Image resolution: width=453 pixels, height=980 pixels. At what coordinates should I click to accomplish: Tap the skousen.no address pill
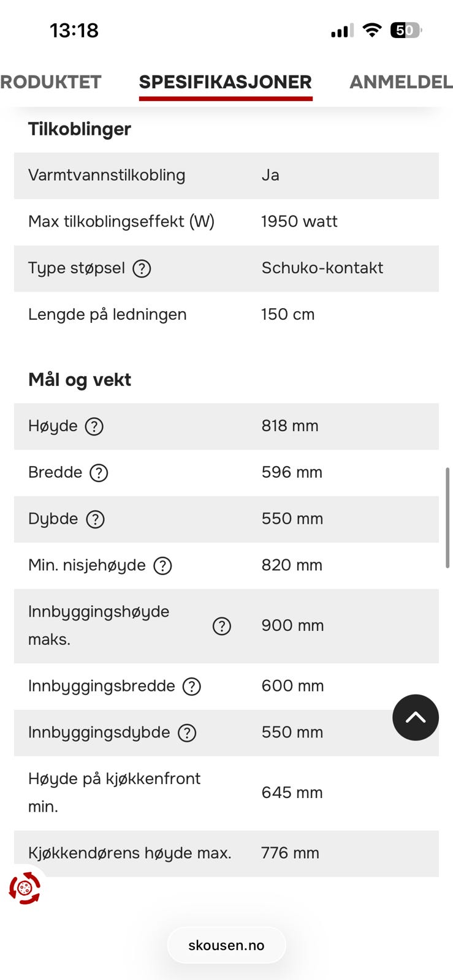(x=226, y=945)
